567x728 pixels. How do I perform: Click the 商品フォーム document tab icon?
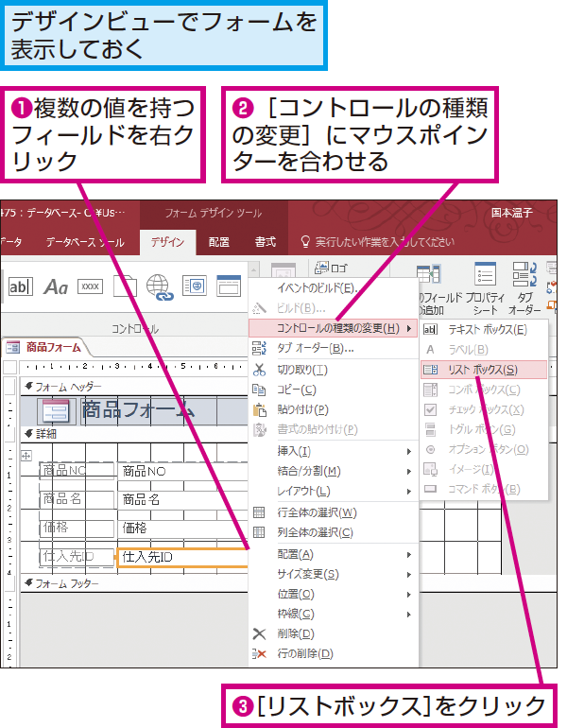[x=12, y=347]
